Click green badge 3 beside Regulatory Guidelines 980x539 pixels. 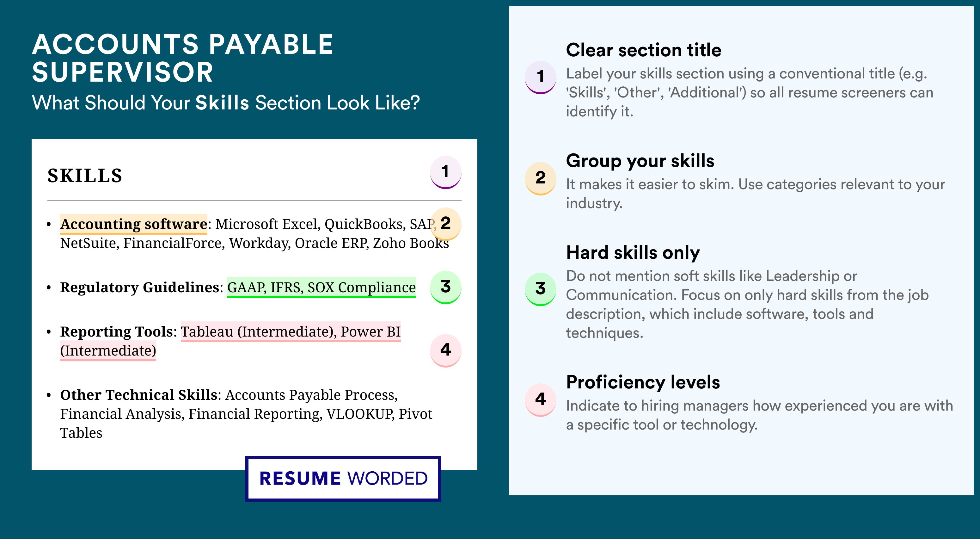(x=445, y=287)
